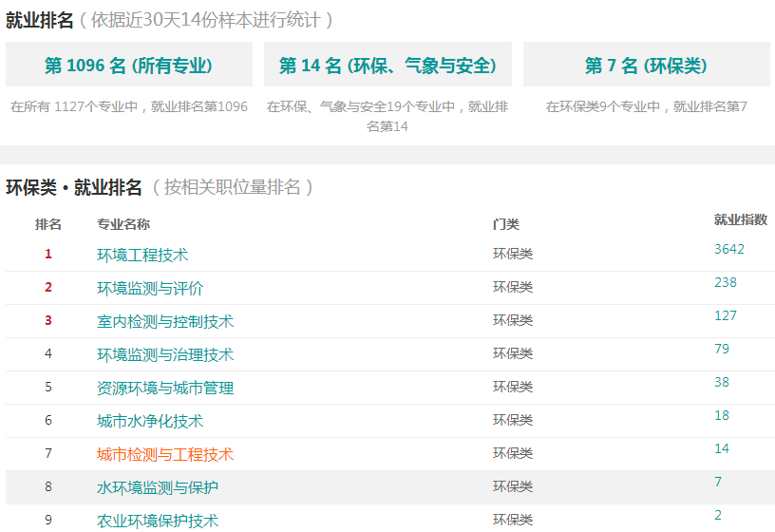Click rank number 6 in the table

coord(47,420)
